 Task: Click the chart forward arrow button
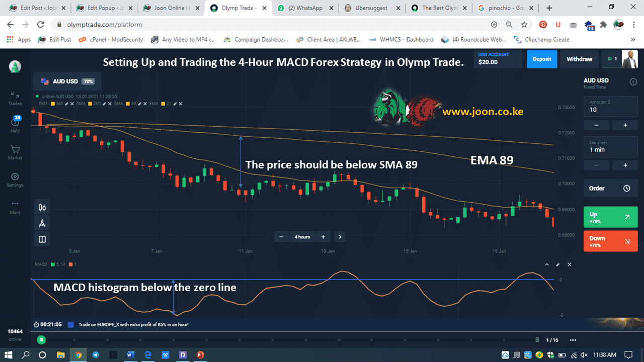pyautogui.click(x=340, y=237)
